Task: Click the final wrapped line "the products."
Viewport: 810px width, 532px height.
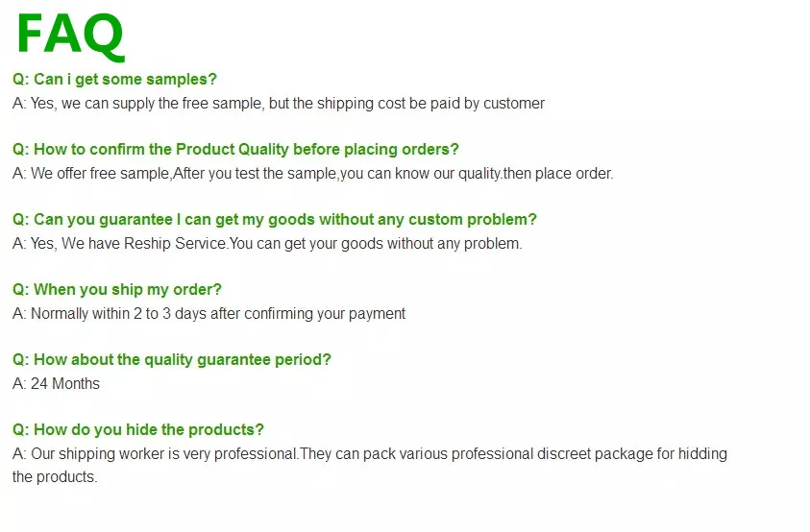Action: pyautogui.click(x=55, y=477)
